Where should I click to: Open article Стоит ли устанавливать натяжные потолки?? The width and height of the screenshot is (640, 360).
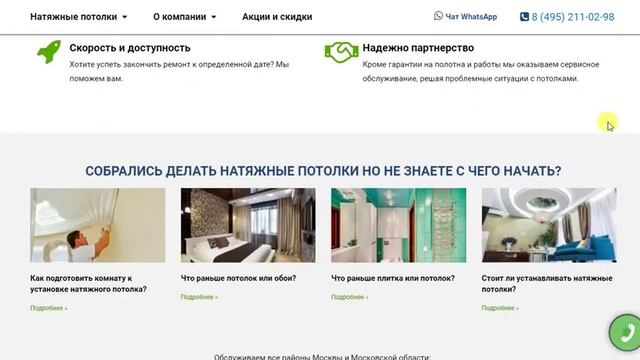(547, 284)
